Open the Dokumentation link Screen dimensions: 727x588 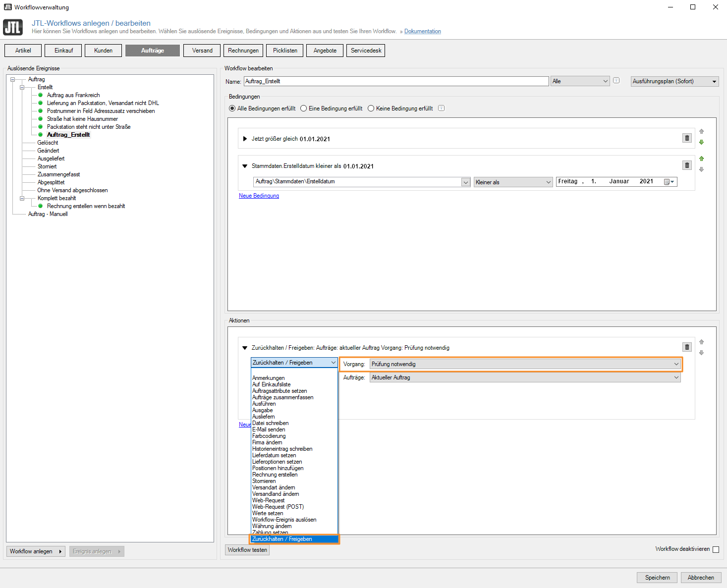tap(423, 31)
